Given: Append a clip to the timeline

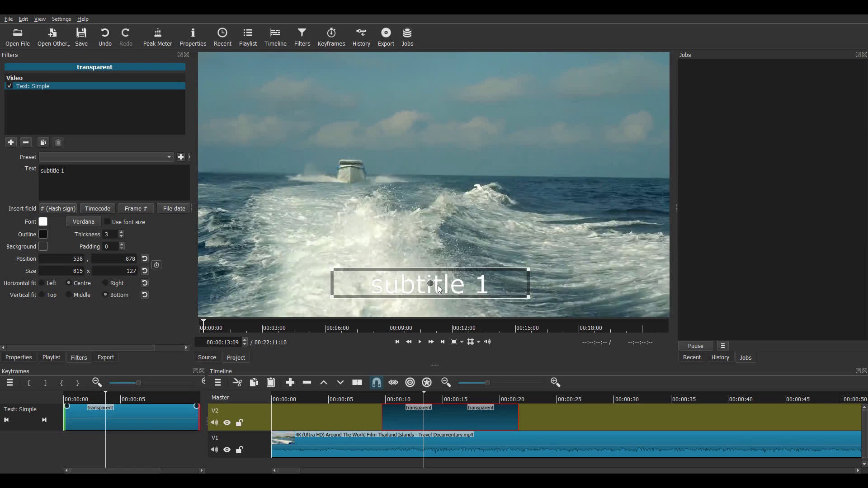Looking at the screenshot, I should (290, 382).
